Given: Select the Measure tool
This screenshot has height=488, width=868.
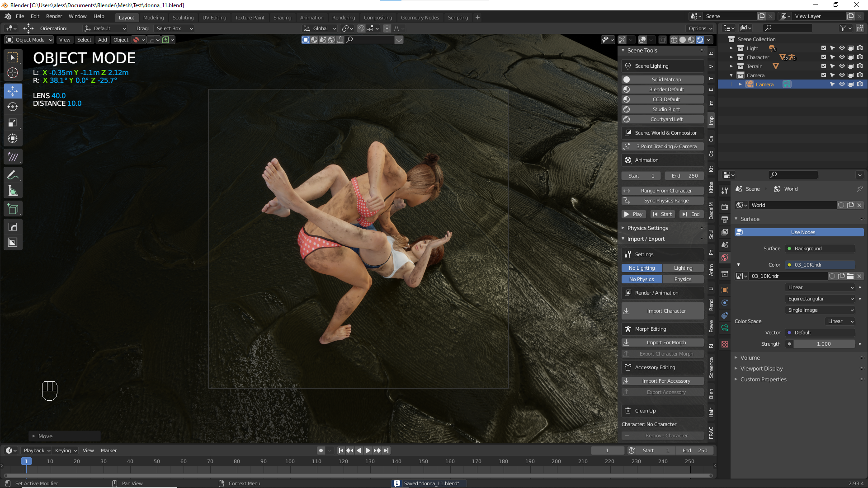Looking at the screenshot, I should click(x=13, y=191).
